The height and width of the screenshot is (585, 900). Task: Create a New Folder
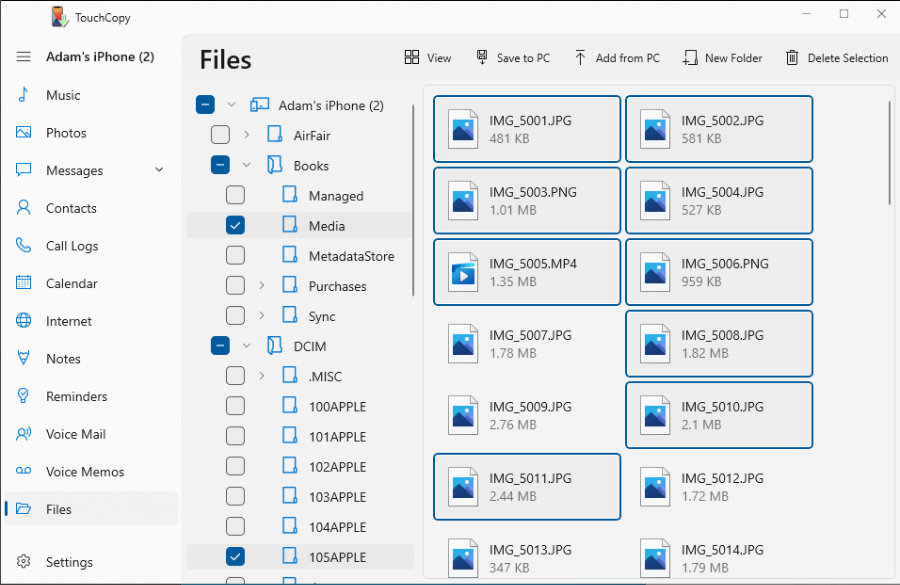pos(722,58)
